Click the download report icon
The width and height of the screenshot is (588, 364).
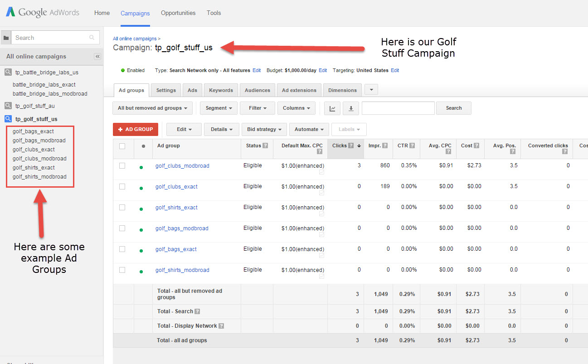coord(350,108)
